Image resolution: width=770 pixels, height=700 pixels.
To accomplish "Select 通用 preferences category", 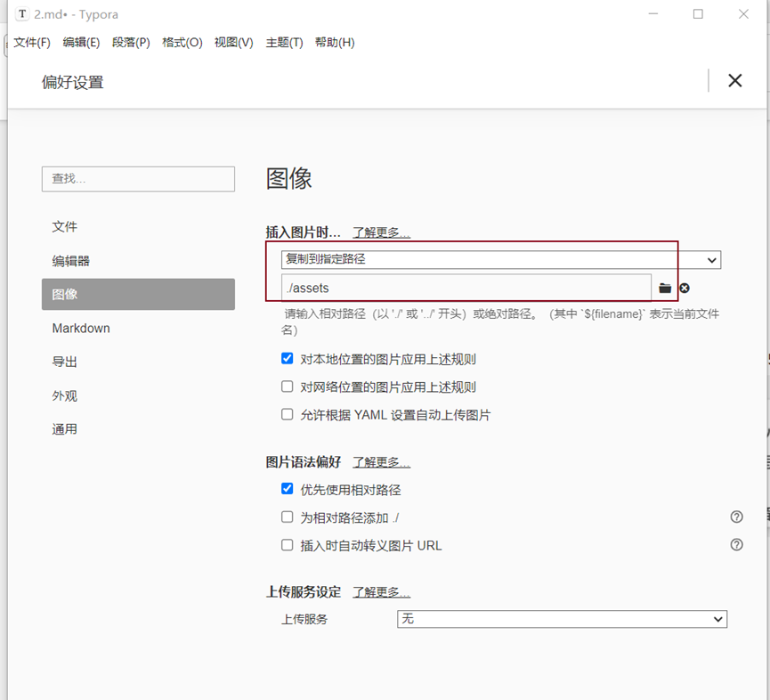I will (138, 429).
